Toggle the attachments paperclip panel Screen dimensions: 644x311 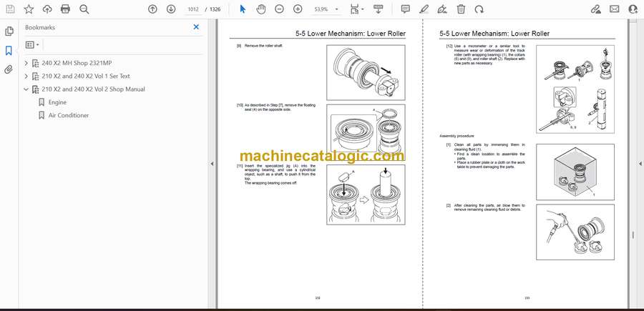point(9,70)
